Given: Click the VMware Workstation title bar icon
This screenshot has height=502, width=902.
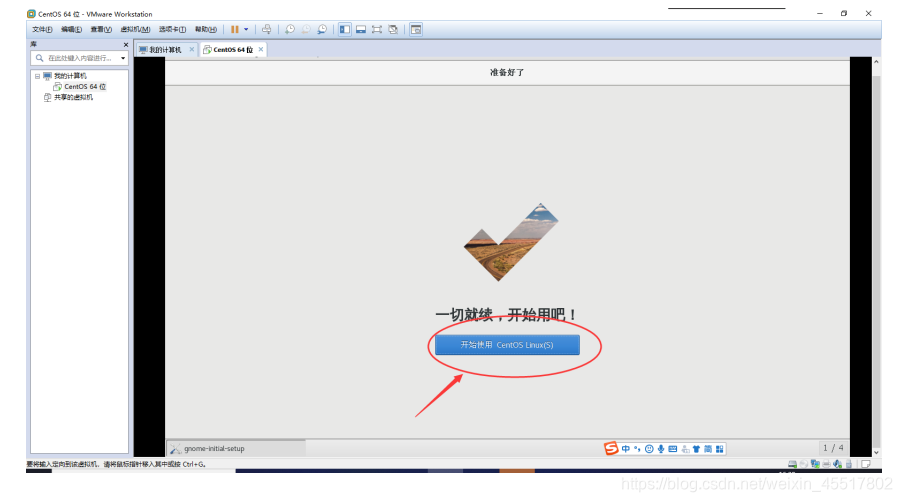Looking at the screenshot, I should click(x=31, y=14).
